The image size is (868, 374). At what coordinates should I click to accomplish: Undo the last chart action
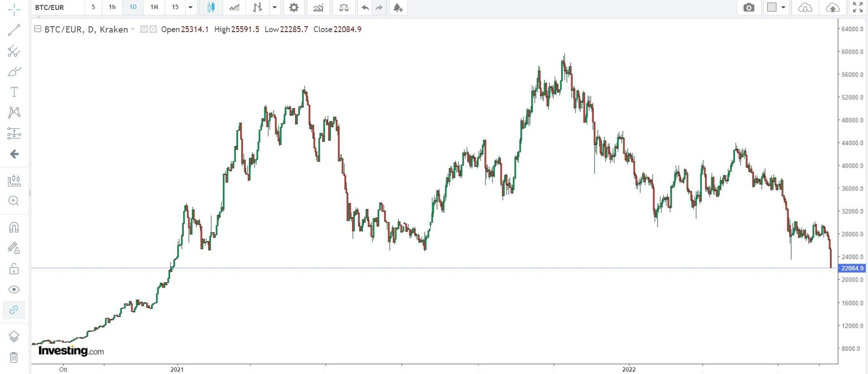(365, 7)
